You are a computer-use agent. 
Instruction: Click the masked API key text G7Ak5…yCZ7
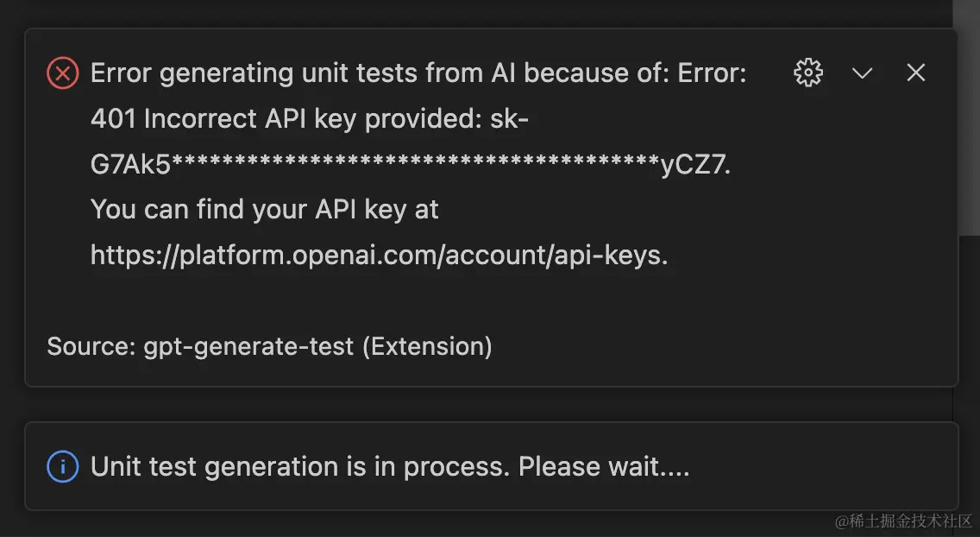coord(410,164)
